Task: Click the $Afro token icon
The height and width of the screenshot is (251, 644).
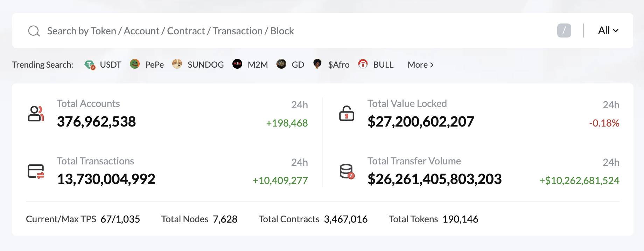Action: tap(318, 64)
